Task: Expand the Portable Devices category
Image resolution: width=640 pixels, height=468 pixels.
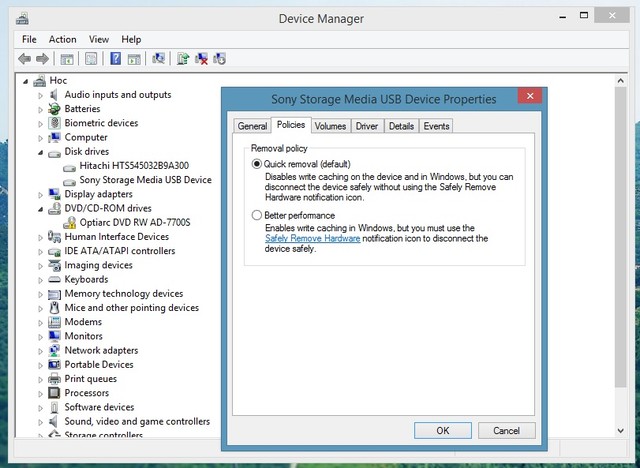Action: (x=40, y=365)
